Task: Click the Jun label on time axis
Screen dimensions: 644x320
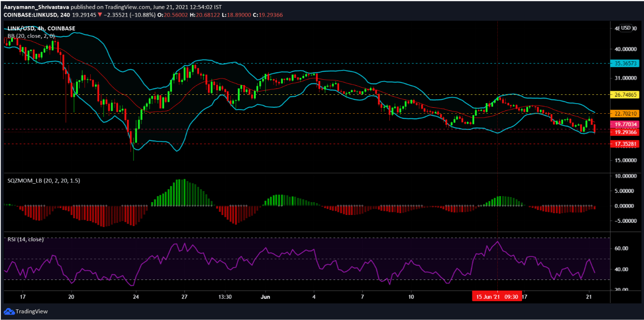Action: point(264,297)
